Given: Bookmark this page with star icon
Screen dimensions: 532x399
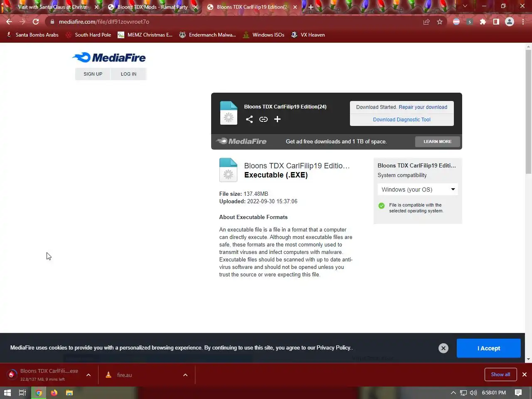Looking at the screenshot, I should (440, 22).
